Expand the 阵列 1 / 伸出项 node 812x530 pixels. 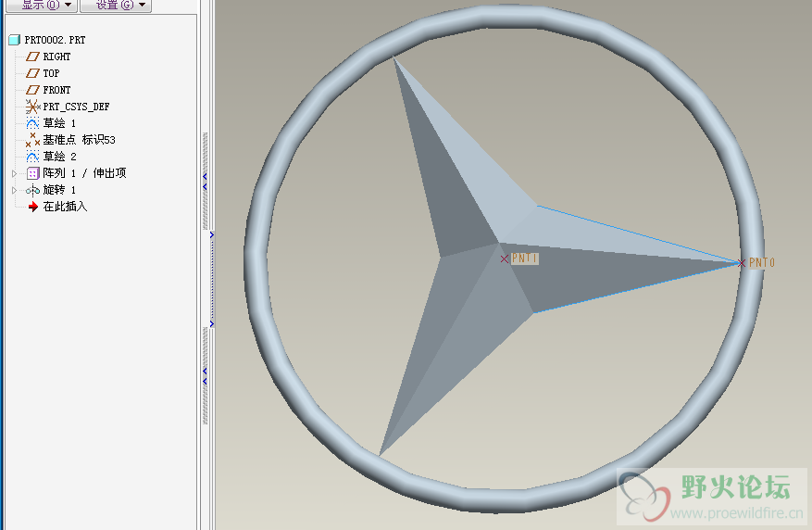tap(15, 173)
